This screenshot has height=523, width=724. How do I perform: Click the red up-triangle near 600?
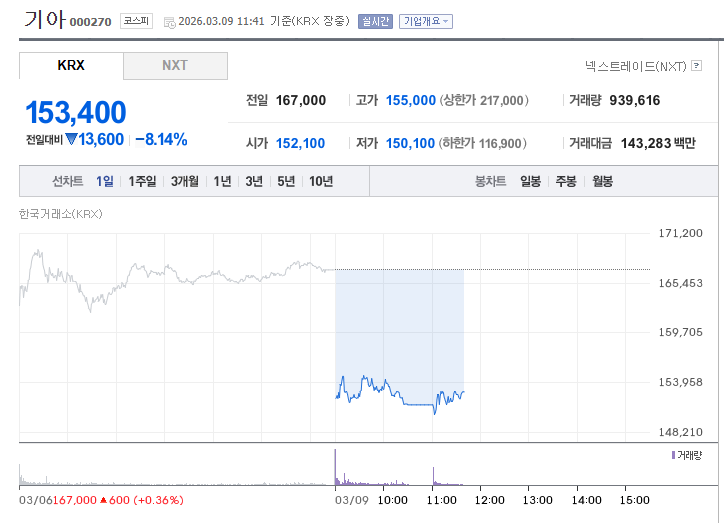(104, 500)
